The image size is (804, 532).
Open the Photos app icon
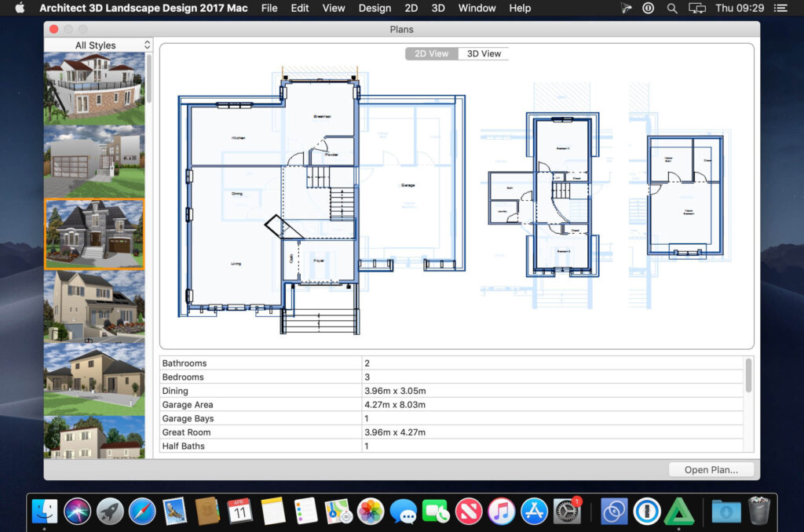point(371,511)
